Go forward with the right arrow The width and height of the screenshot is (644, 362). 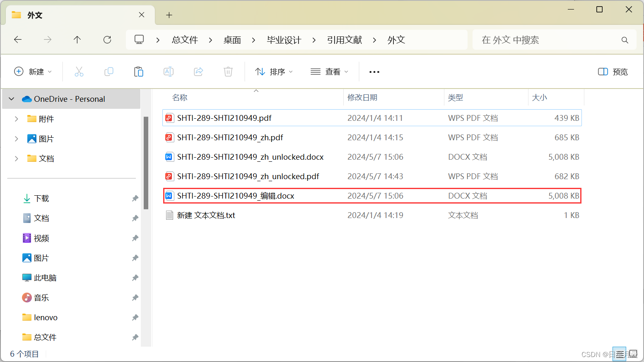[48, 40]
